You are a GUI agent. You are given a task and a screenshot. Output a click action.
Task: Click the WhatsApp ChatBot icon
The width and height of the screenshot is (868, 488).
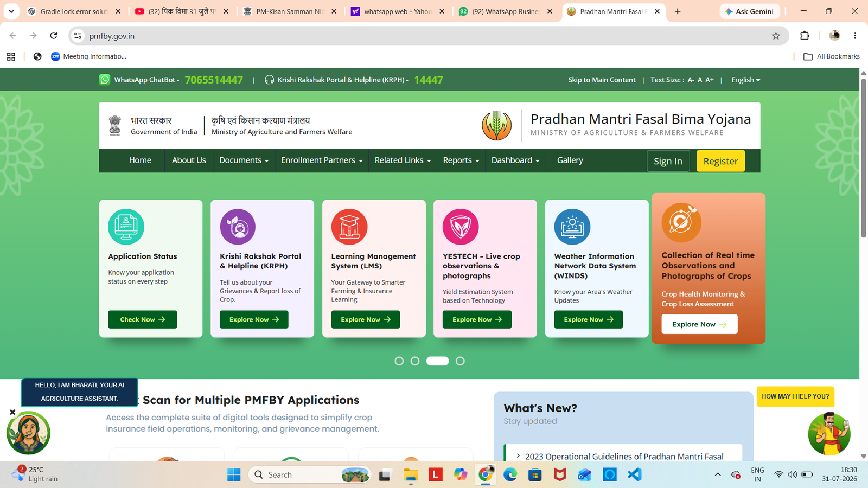click(x=105, y=80)
